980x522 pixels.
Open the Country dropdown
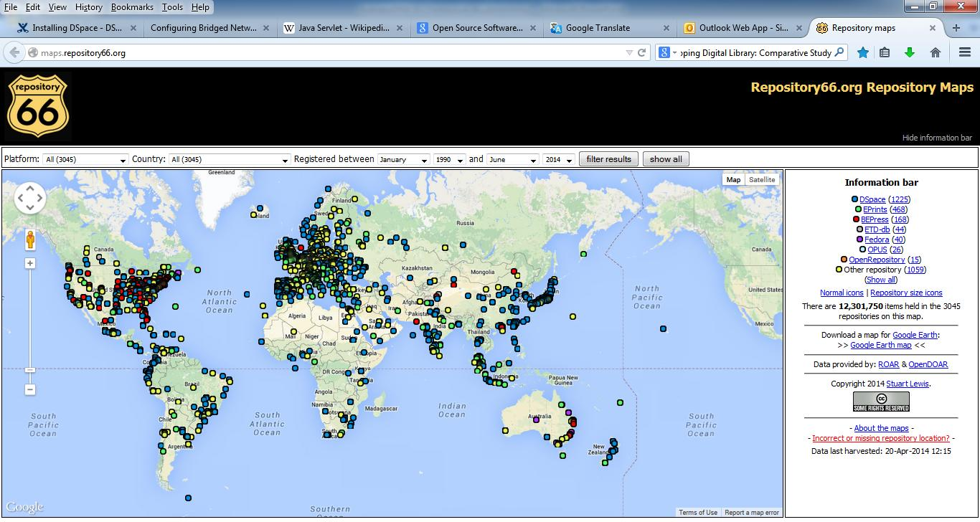click(230, 159)
